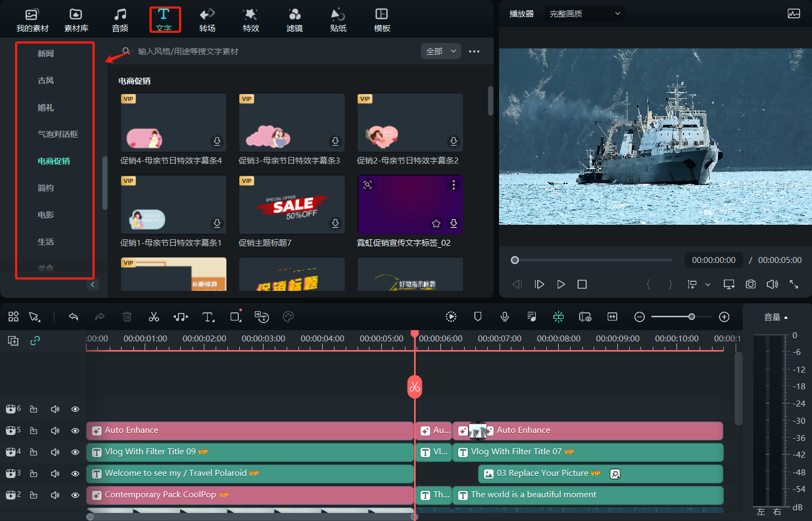Switch to the 转场 tab

pyautogui.click(x=207, y=20)
